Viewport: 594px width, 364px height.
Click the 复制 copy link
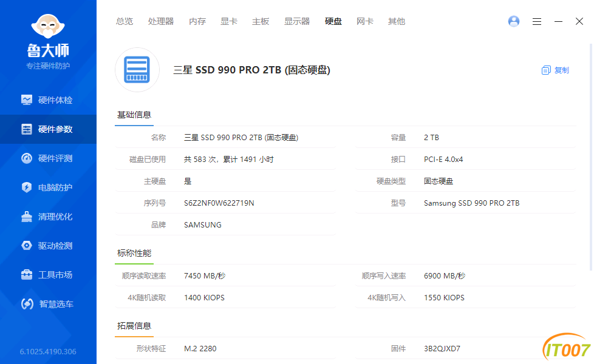561,70
